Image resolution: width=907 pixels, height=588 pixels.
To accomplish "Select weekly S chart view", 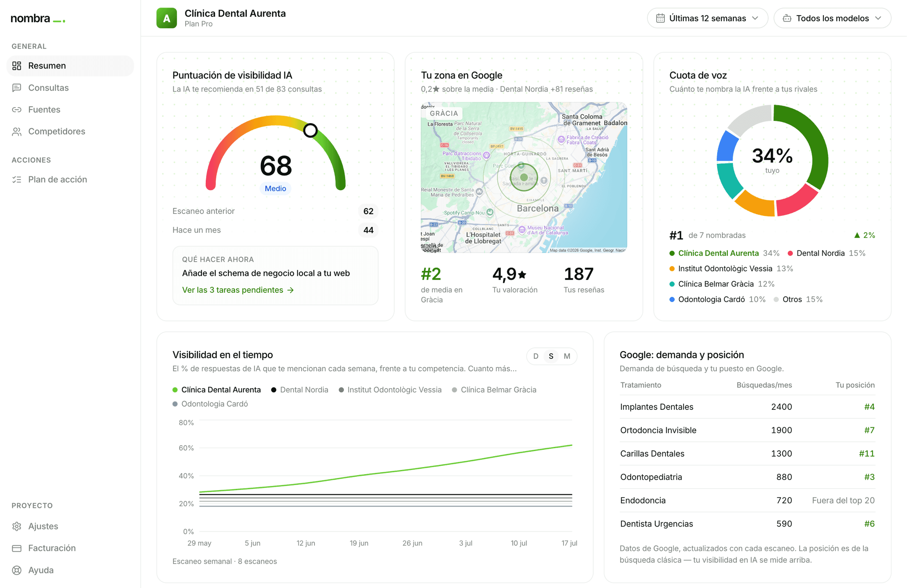I will coord(551,356).
